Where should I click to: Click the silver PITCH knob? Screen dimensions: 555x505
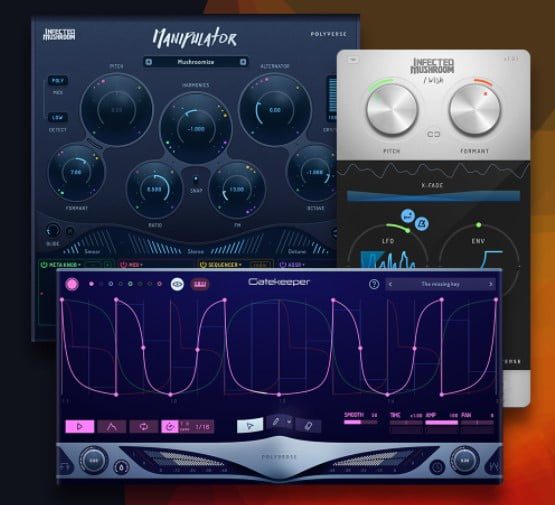392,110
